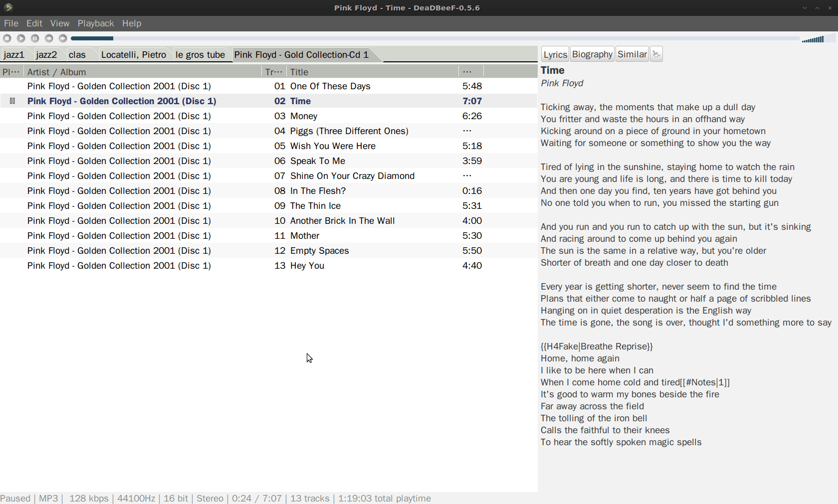Select the track One Of These Days
This screenshot has height=504, width=838.
pos(268,86)
